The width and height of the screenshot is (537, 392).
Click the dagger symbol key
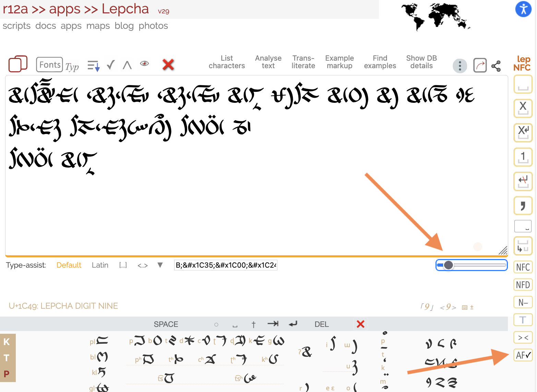point(253,324)
